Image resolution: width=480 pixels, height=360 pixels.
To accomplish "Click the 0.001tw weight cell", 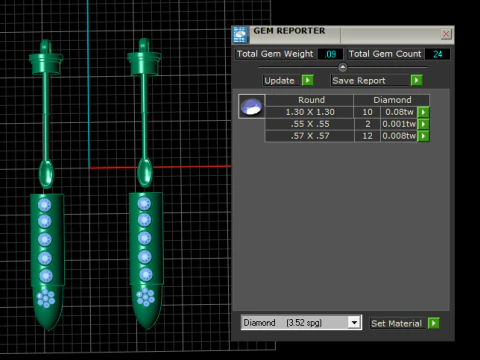I will [x=399, y=124].
